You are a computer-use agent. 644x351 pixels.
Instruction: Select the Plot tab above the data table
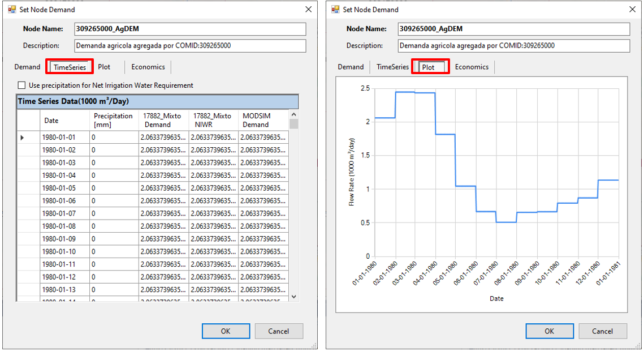[x=104, y=67]
